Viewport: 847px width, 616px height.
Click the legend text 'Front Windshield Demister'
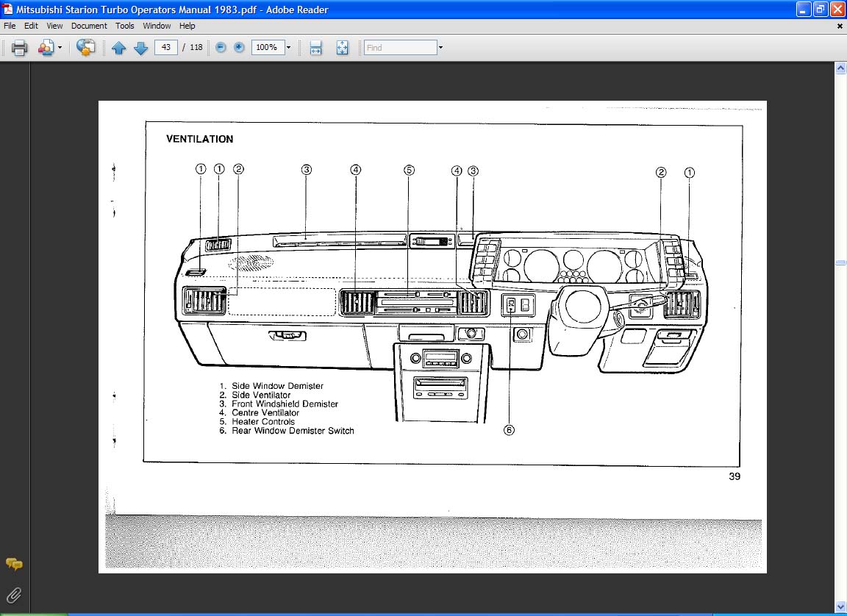pyautogui.click(x=285, y=404)
